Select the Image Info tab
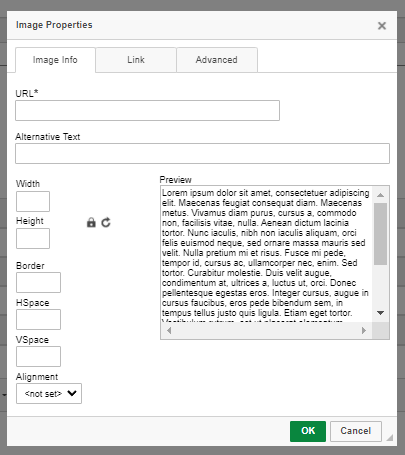 click(55, 60)
